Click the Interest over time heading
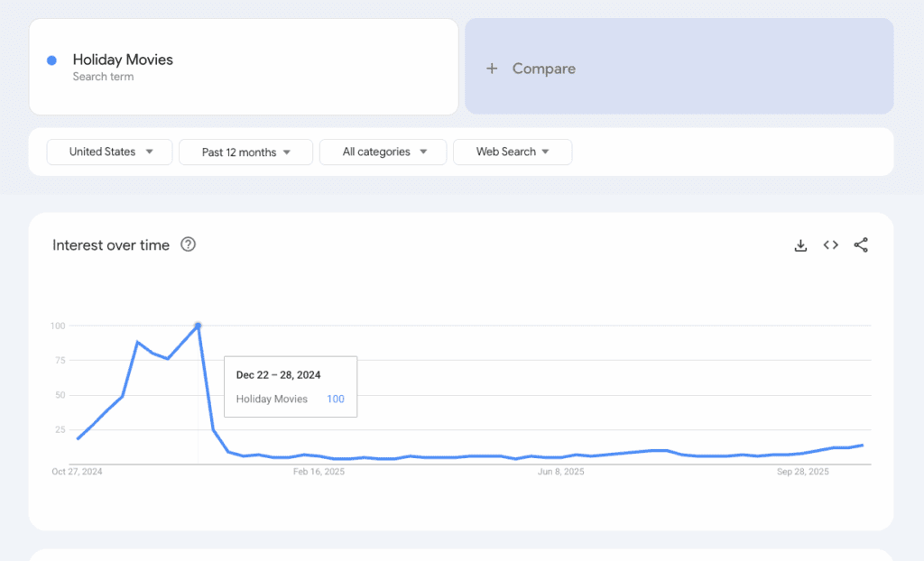Image resolution: width=924 pixels, height=561 pixels. click(x=111, y=245)
